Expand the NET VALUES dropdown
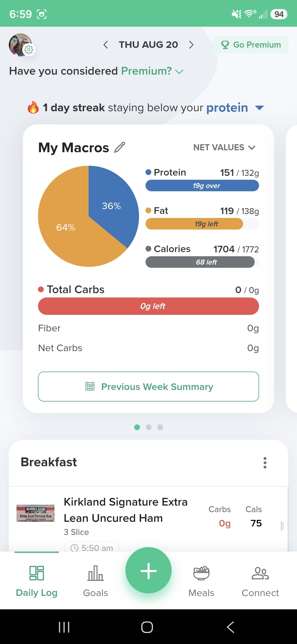 click(x=224, y=148)
